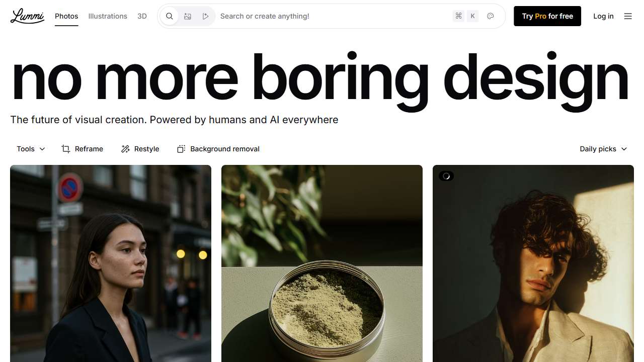
Task: Click the Reframe crop tool
Action: coord(83,149)
